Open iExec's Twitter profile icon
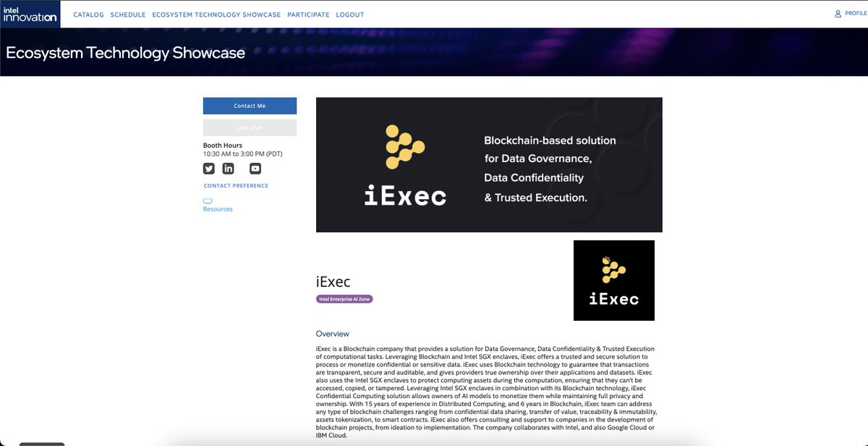This screenshot has height=446, width=868. [208, 168]
